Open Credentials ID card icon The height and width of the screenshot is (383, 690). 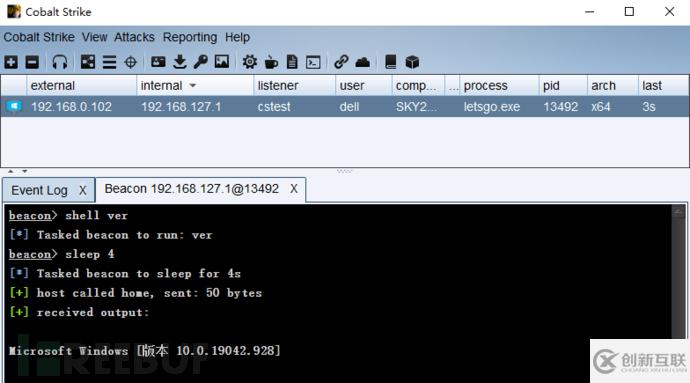coord(158,62)
